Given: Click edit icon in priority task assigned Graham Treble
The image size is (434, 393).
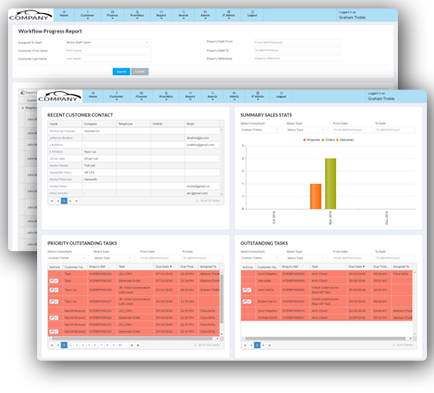Looking at the screenshot, I should [52, 290].
